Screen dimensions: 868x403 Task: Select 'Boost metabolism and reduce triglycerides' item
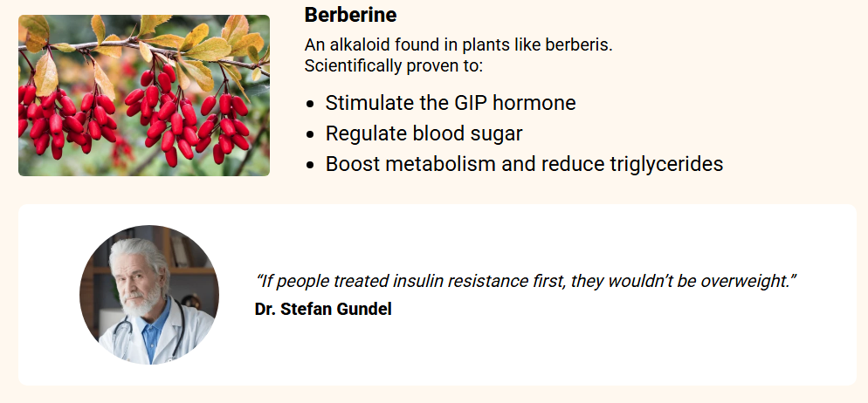[x=524, y=164]
